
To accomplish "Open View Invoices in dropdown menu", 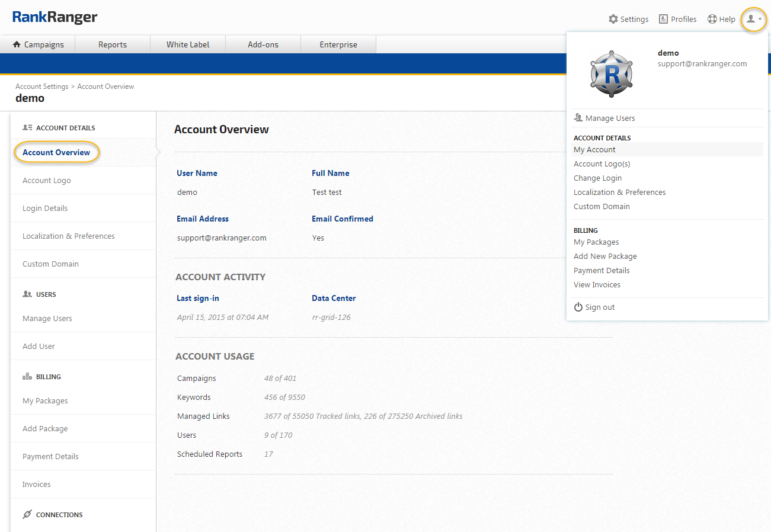I will [x=597, y=284].
